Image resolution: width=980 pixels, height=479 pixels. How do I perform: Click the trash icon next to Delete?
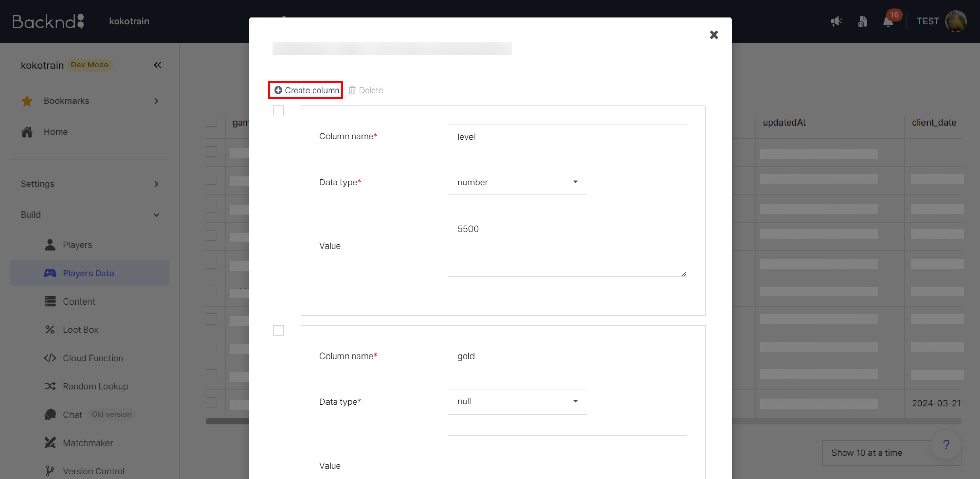click(x=352, y=90)
